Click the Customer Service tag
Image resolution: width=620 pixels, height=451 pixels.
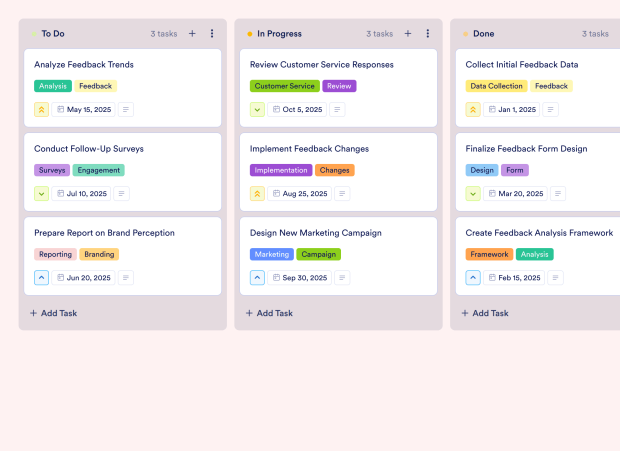[285, 86]
